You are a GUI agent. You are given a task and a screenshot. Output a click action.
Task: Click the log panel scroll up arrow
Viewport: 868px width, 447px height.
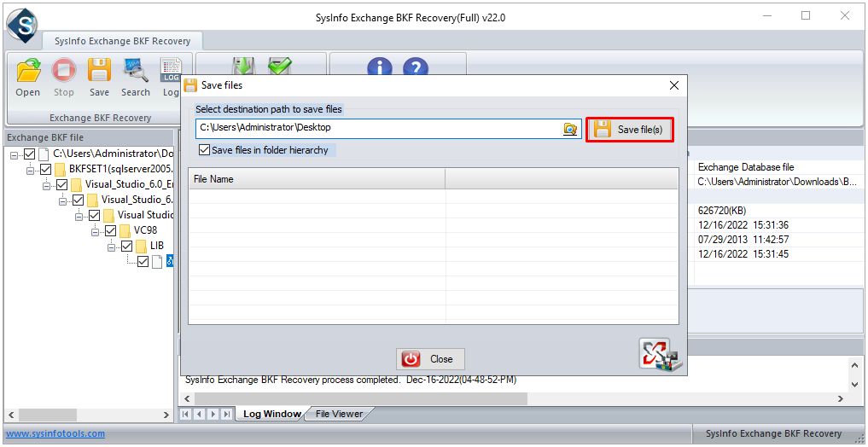click(x=854, y=365)
